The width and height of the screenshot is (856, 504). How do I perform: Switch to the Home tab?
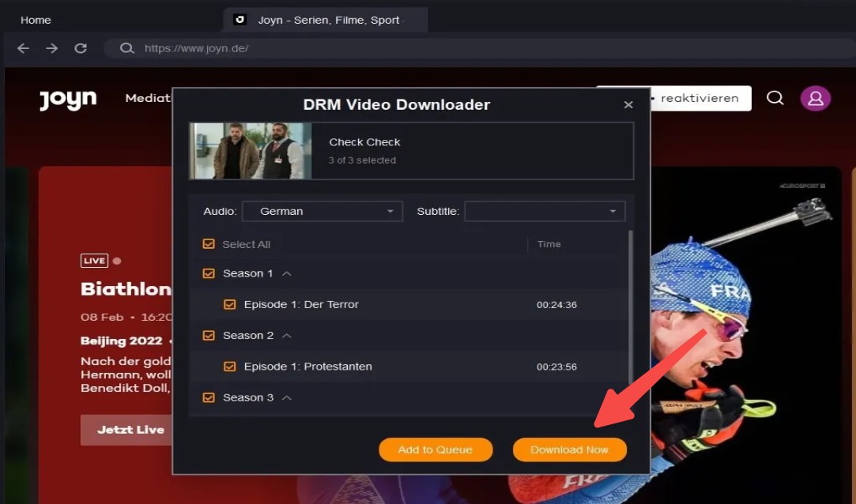click(x=36, y=21)
